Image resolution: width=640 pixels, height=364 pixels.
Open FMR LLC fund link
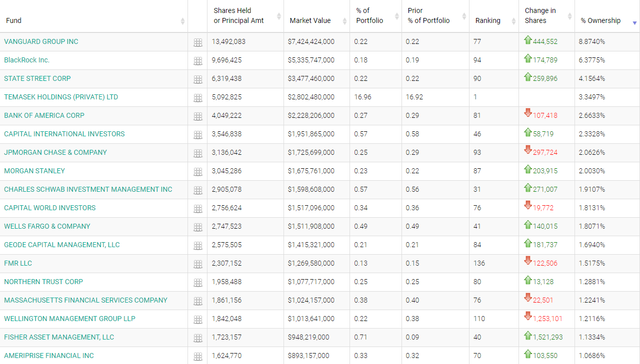coord(18,263)
